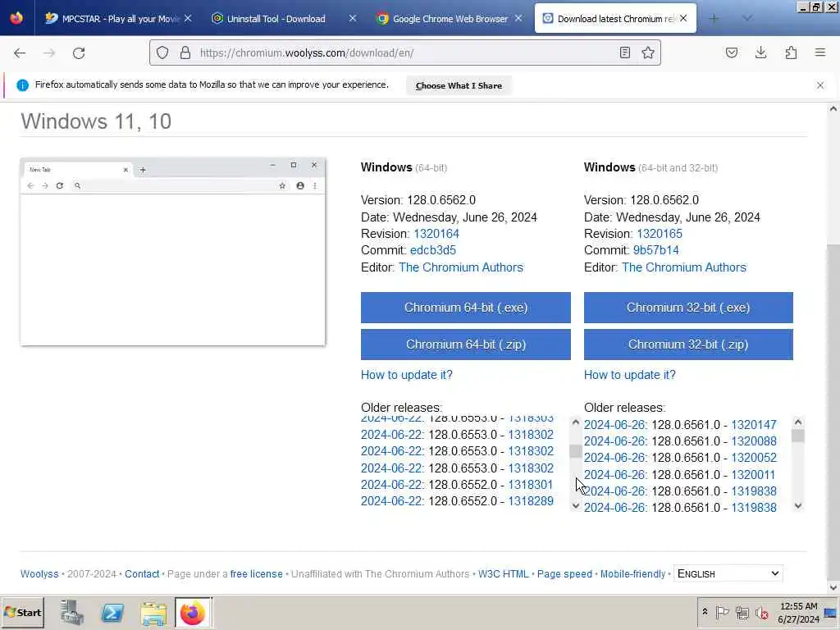Close the MPCSTAR tab
This screenshot has width=840, height=630.
click(188, 18)
